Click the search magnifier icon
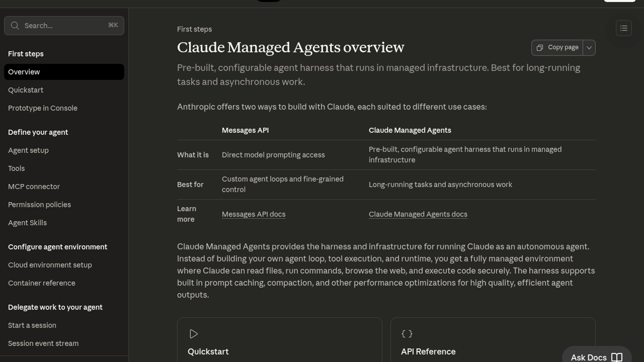The image size is (644, 362). (x=15, y=25)
